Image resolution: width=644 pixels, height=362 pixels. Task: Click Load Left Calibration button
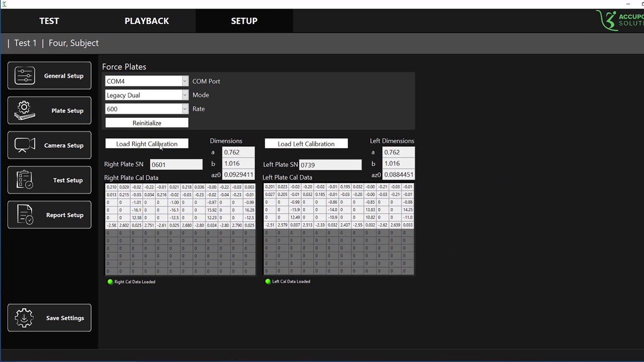point(306,144)
